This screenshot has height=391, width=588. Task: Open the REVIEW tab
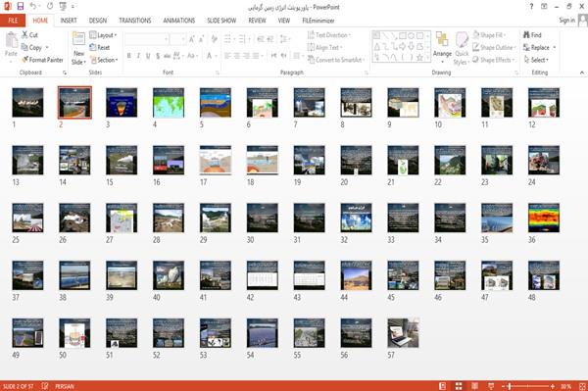(x=257, y=21)
